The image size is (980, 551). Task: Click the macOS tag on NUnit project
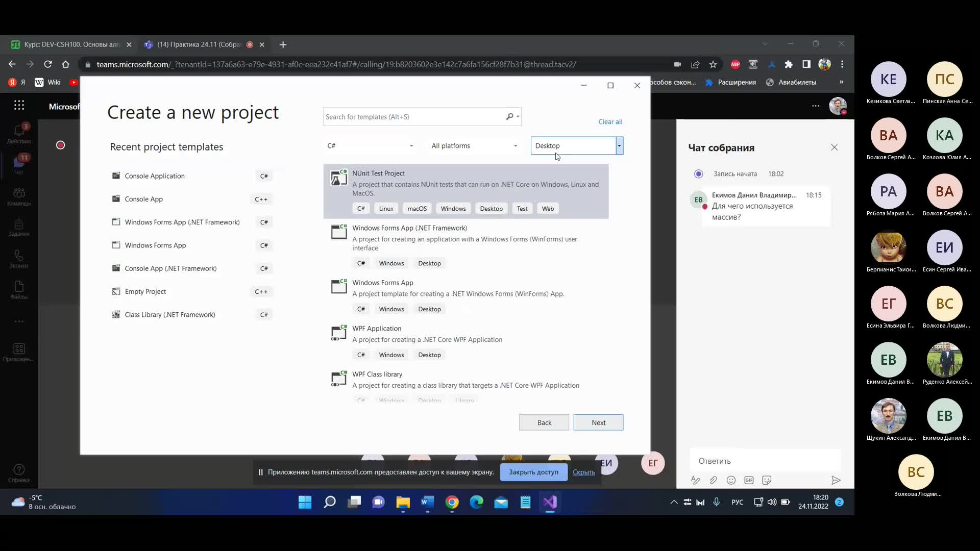coord(417,209)
